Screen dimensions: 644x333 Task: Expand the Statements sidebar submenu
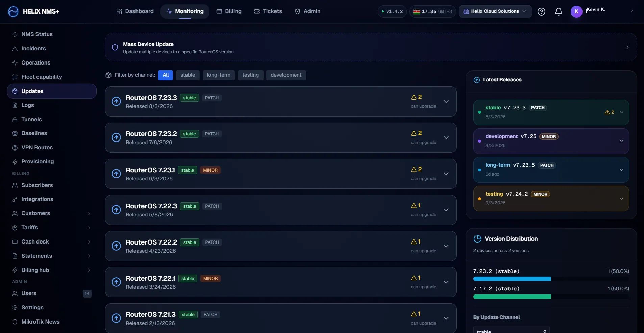[x=89, y=256]
